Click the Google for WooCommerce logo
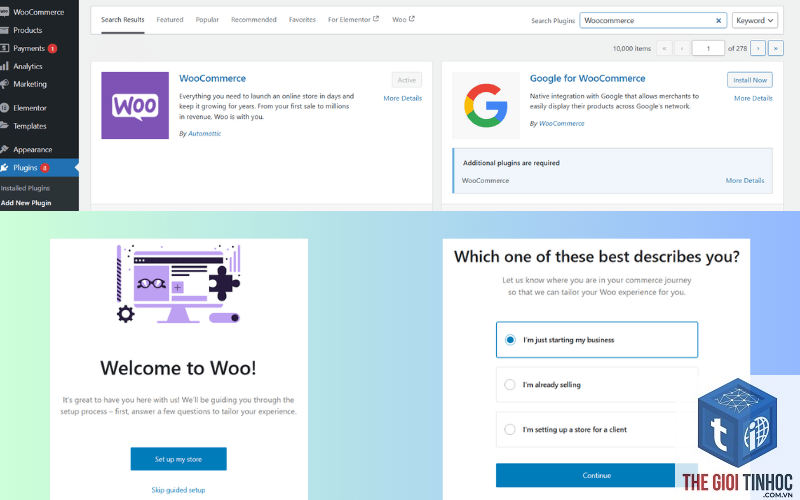The width and height of the screenshot is (800, 500). tap(486, 105)
